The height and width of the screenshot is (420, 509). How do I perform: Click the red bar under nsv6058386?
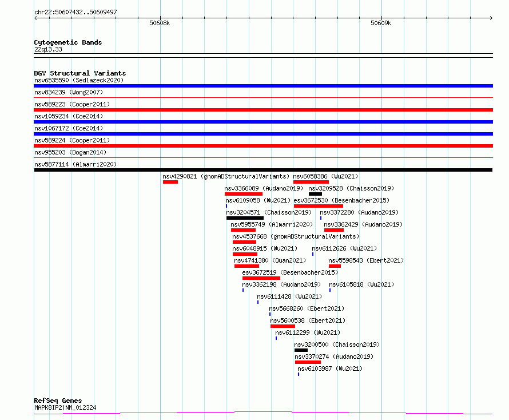tap(311, 182)
